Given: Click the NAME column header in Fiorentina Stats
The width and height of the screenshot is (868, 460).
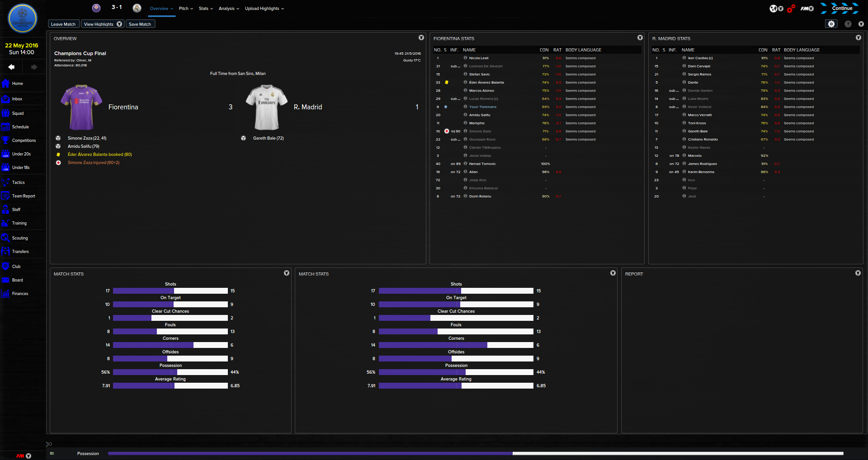Looking at the screenshot, I should (469, 50).
